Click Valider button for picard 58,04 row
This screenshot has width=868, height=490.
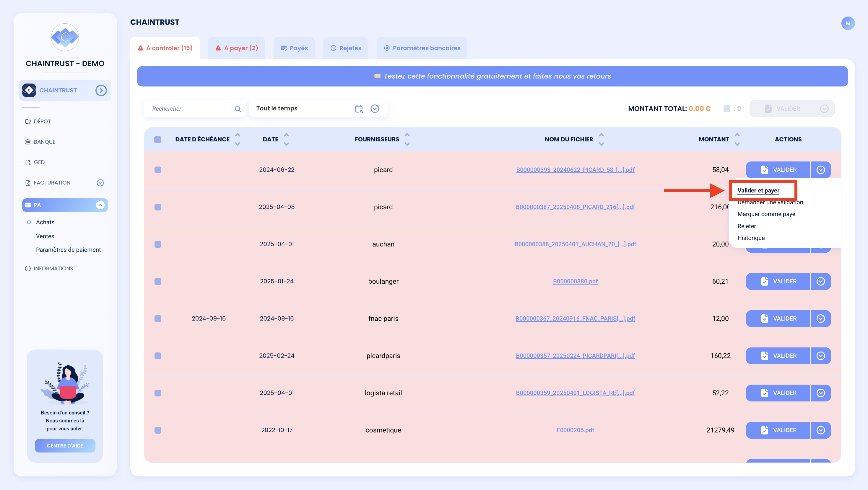click(x=778, y=170)
